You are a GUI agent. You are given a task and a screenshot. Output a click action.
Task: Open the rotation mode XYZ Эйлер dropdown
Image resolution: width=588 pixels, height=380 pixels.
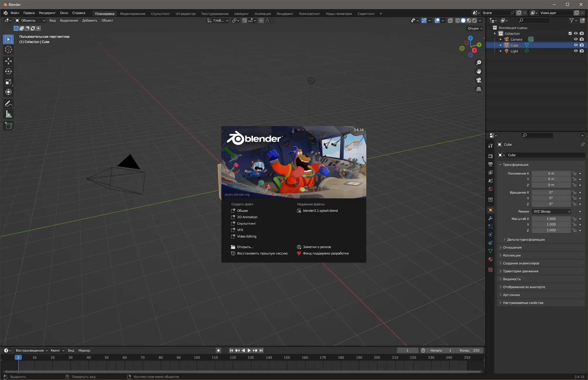coord(551,212)
